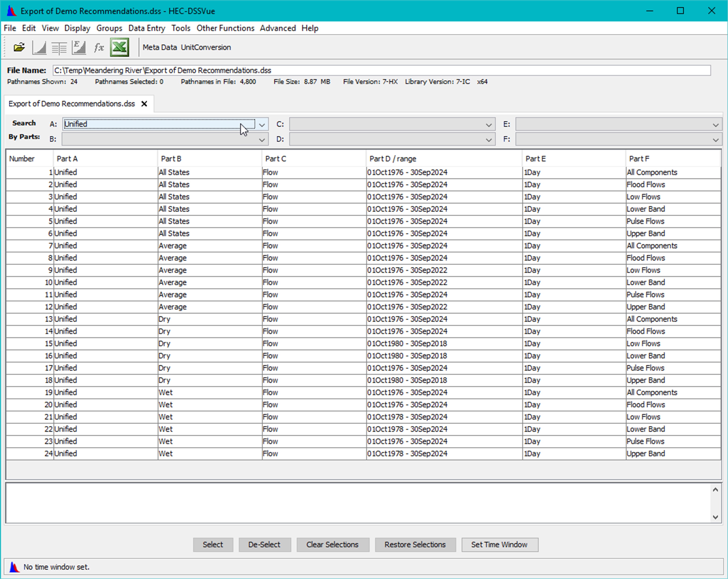Select row 19 Wet All Components
This screenshot has width=728, height=579.
coord(363,392)
